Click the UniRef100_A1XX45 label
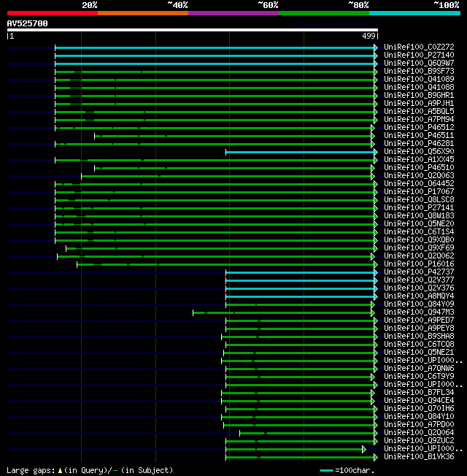This screenshot has width=467, height=476. click(419, 160)
